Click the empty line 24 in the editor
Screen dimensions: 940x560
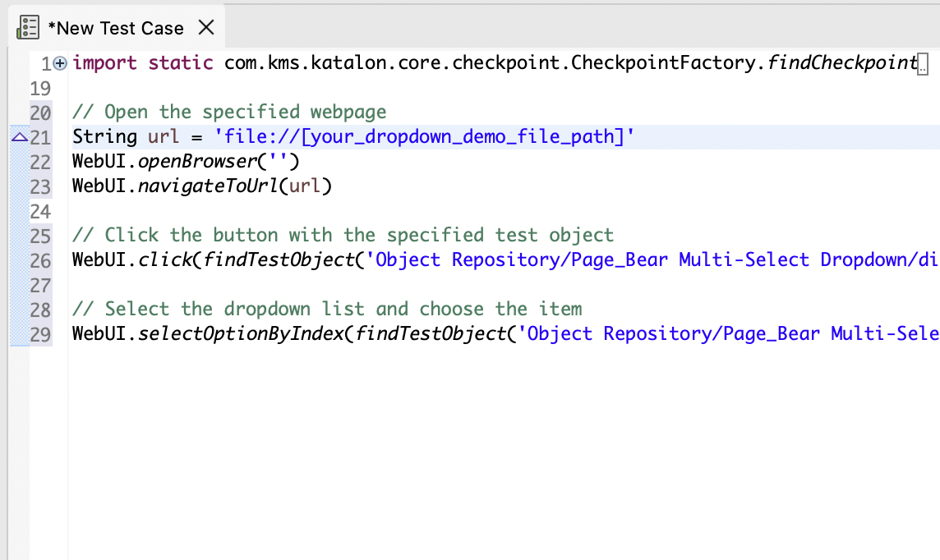(329, 211)
